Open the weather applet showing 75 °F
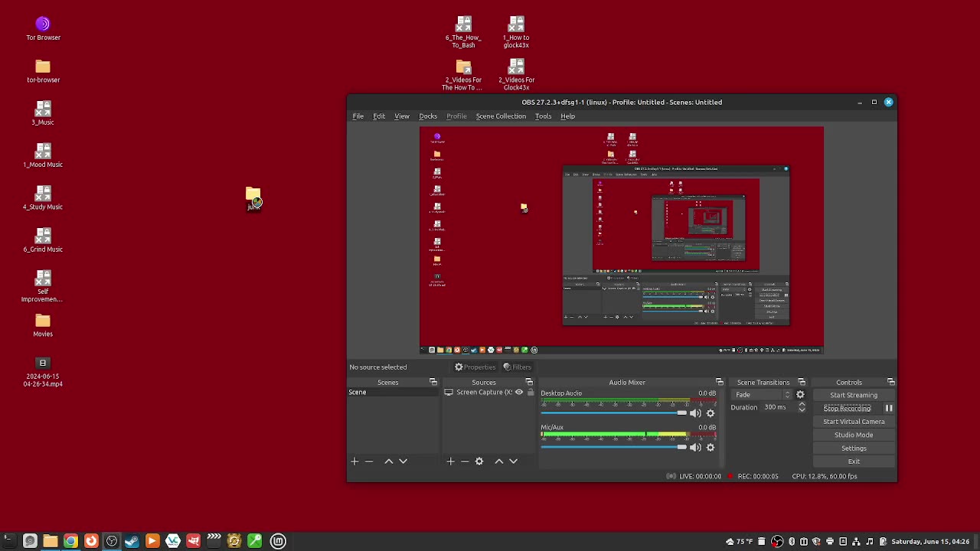The width and height of the screenshot is (980, 551). tap(740, 542)
